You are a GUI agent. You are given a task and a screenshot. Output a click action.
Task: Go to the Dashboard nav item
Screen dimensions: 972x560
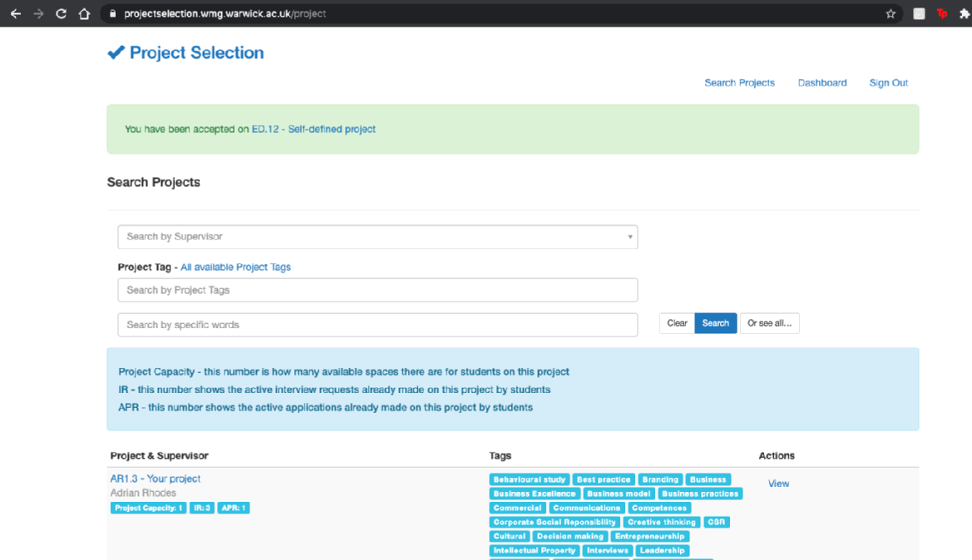(x=822, y=83)
